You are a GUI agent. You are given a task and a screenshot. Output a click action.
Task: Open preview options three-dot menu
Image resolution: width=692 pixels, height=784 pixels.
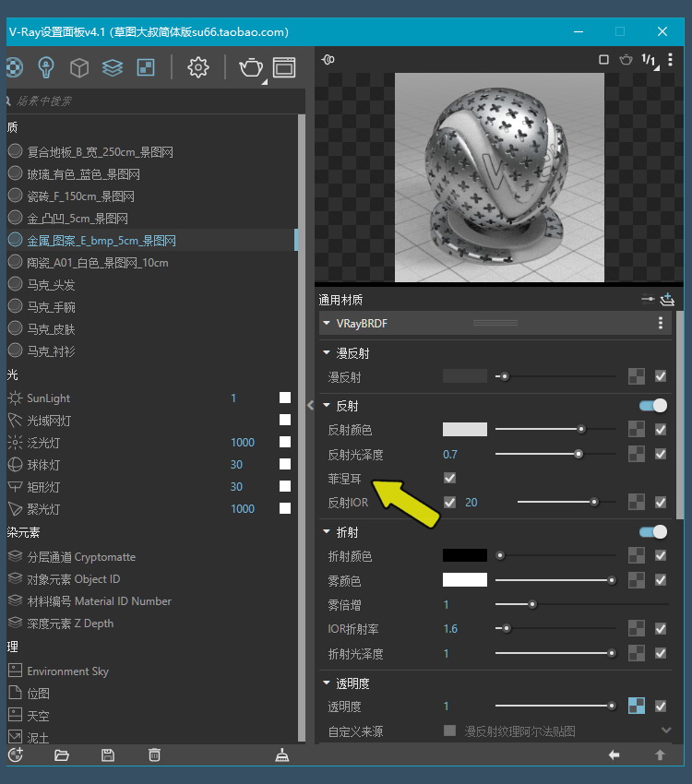coord(671,60)
